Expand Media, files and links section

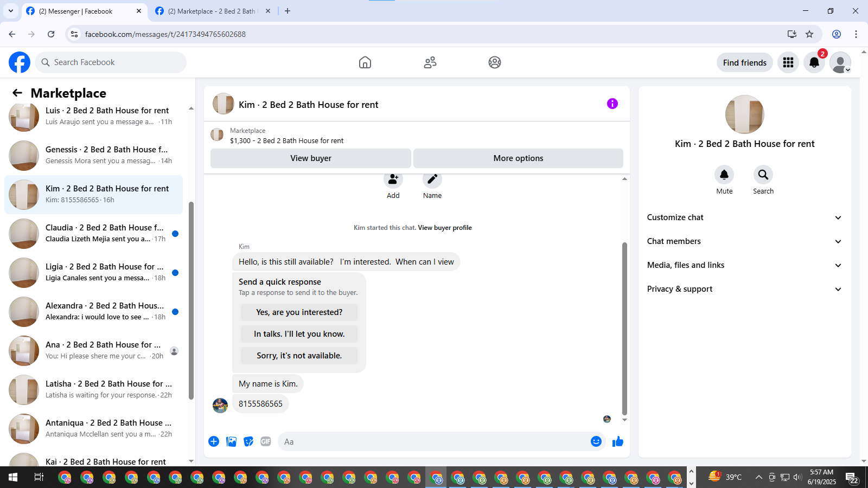tap(744, 265)
